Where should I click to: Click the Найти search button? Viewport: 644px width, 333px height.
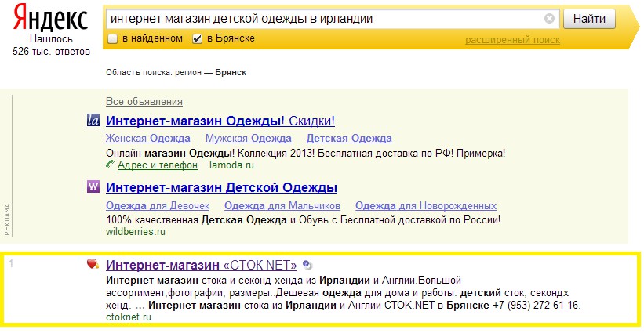point(589,19)
